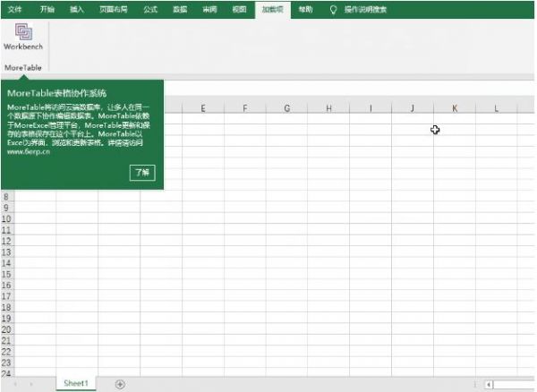
Task: Select row 23 header
Action: tap(6, 362)
